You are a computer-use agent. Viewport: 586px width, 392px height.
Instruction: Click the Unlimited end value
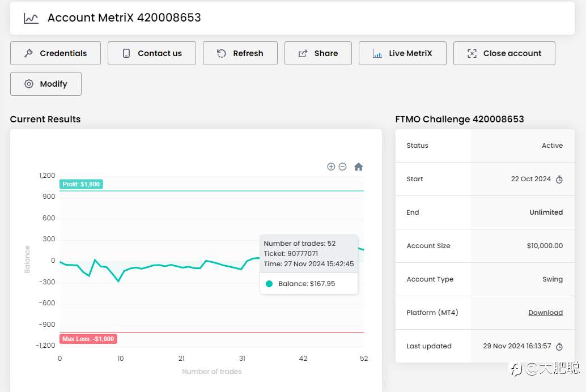click(x=546, y=212)
